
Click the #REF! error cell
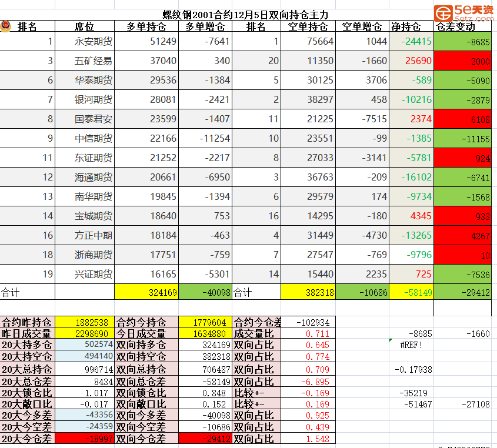(x=411, y=345)
